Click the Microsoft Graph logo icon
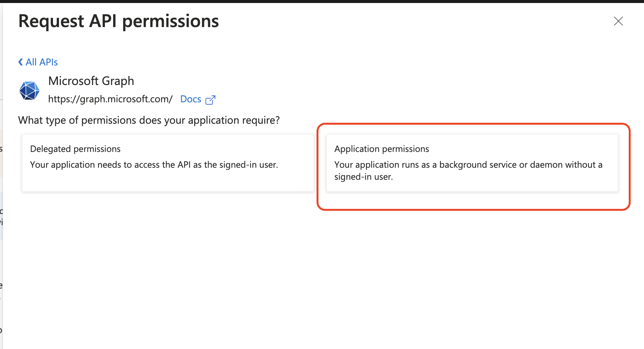This screenshot has width=644, height=349. coord(29,91)
